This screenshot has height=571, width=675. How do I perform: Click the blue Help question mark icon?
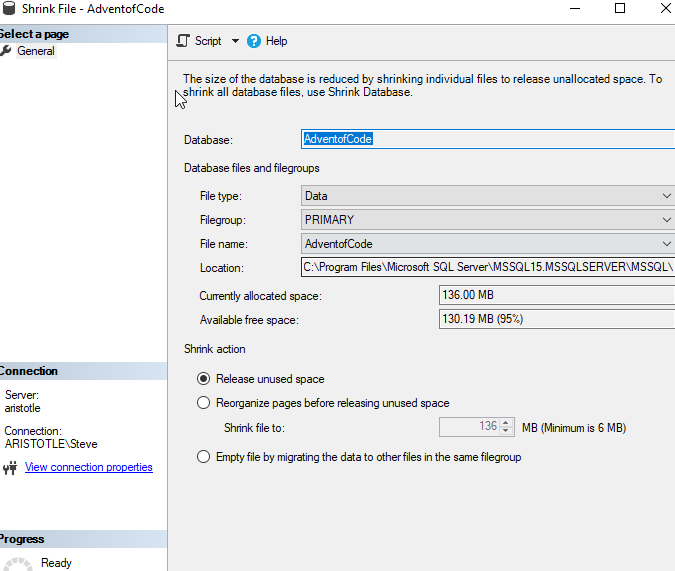pos(254,41)
